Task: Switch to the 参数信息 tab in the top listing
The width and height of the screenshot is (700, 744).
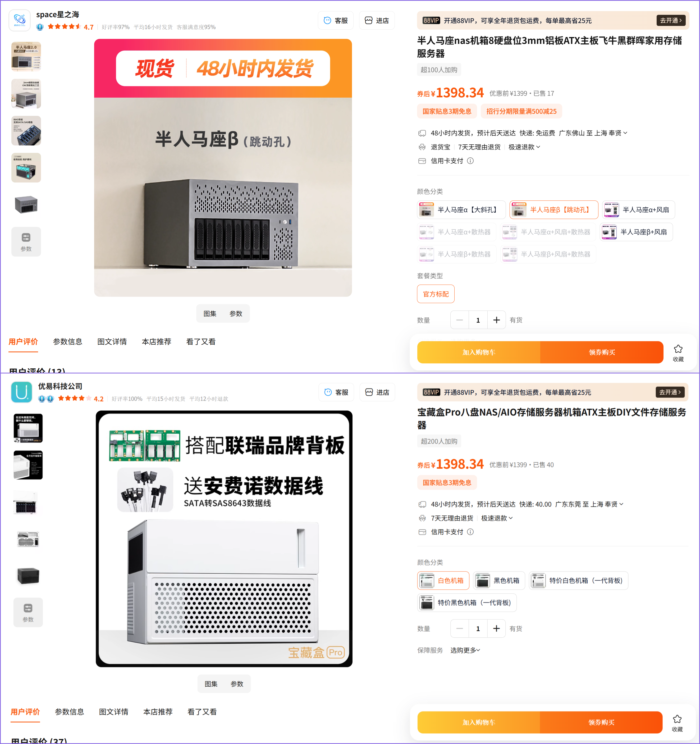Action: click(x=68, y=342)
